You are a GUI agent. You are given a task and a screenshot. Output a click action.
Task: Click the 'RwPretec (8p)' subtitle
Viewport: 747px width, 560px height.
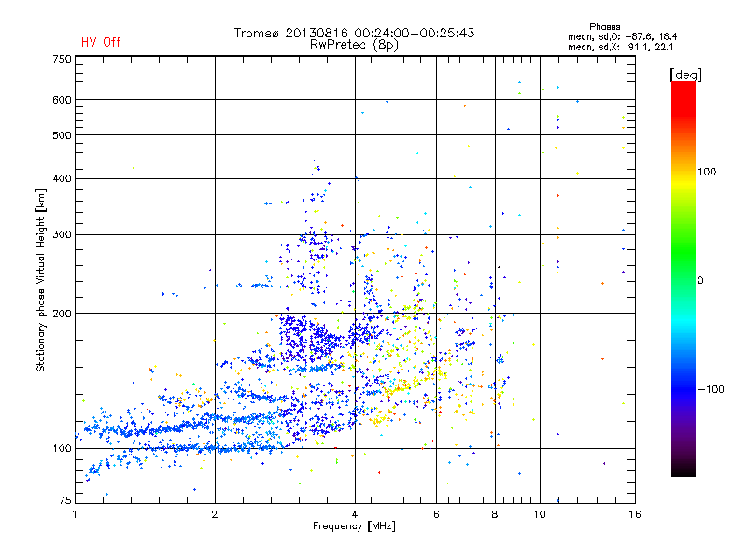tap(354, 45)
